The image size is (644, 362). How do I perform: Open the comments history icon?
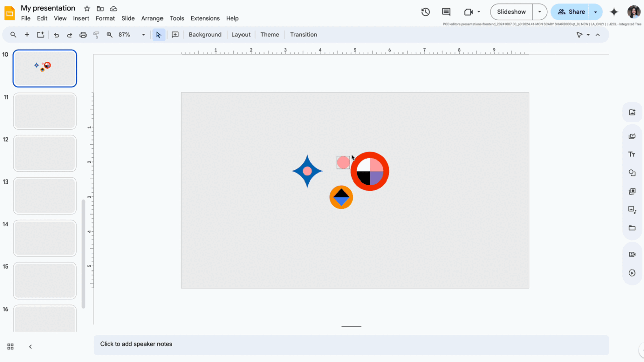pyautogui.click(x=446, y=12)
